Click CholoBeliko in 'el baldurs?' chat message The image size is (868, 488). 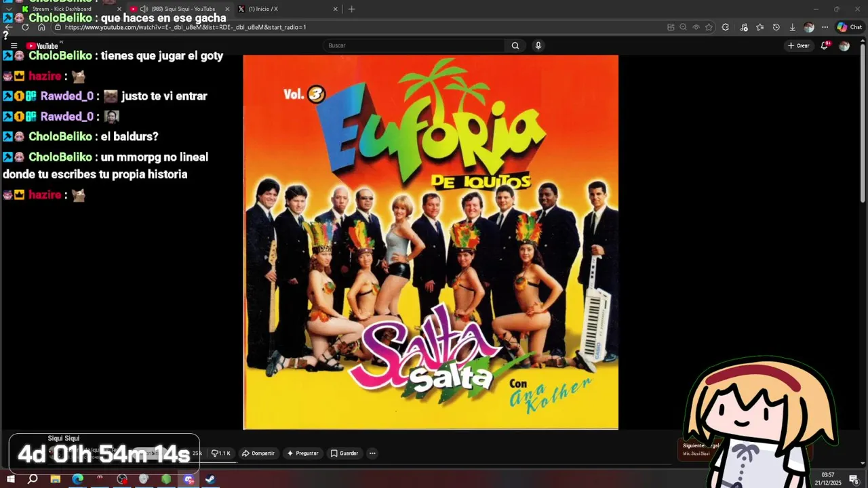60,136
